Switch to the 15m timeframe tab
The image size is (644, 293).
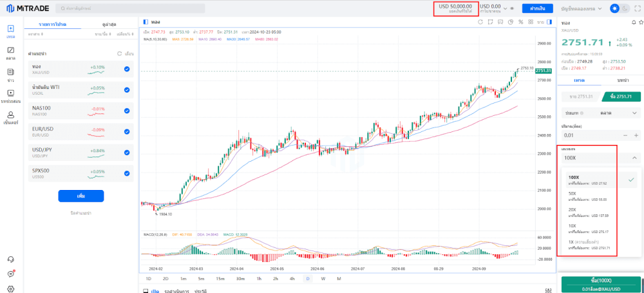(220, 278)
